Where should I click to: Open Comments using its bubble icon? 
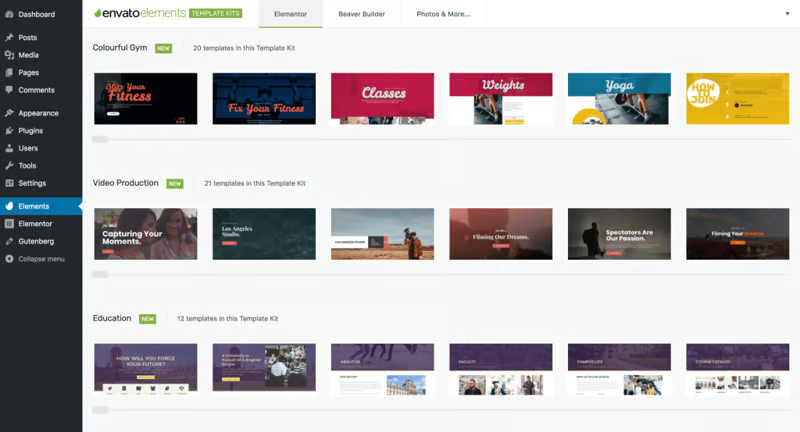click(9, 90)
